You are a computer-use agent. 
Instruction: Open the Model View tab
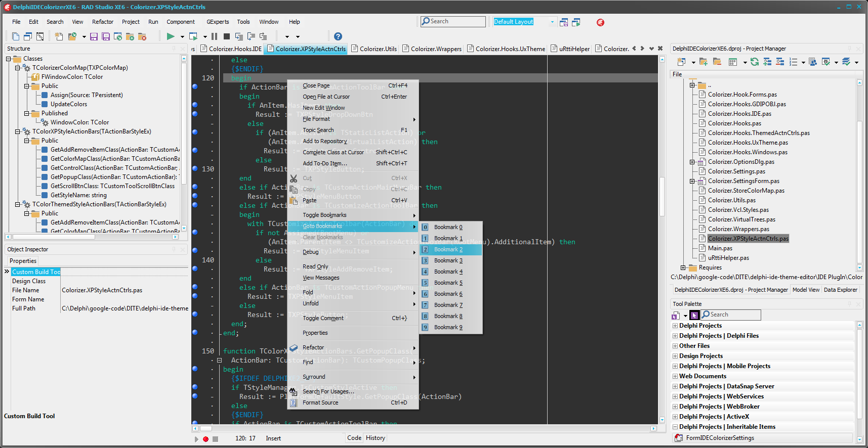pyautogui.click(x=806, y=290)
